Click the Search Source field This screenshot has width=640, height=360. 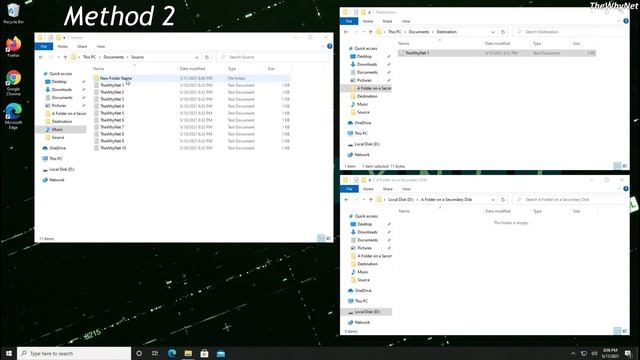(x=273, y=57)
